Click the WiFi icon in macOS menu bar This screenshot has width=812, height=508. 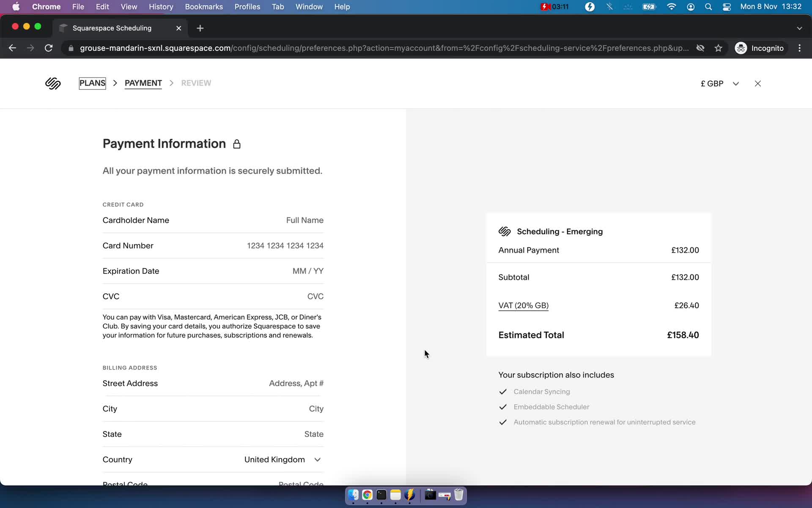671,7
